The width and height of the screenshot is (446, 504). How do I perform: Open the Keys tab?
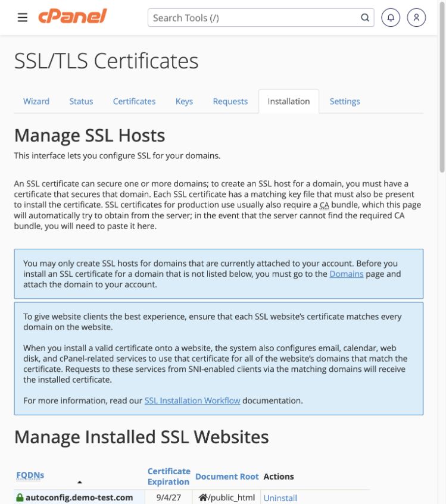point(184,101)
